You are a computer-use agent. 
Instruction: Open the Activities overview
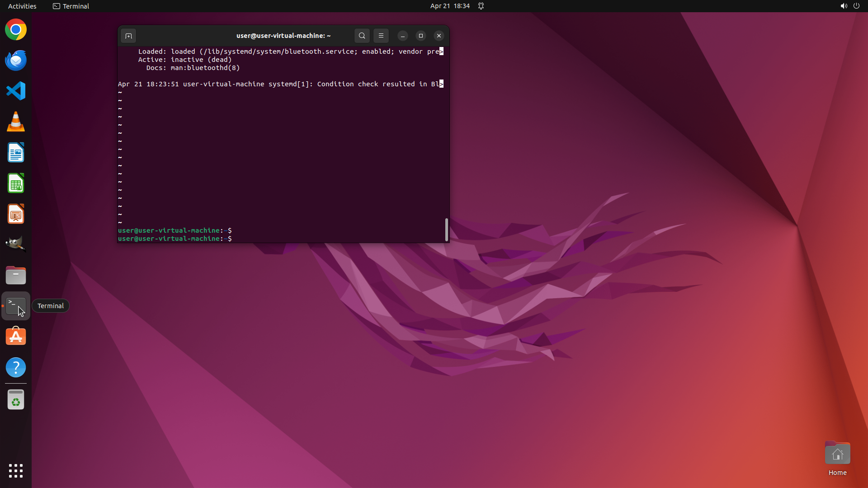click(x=22, y=6)
